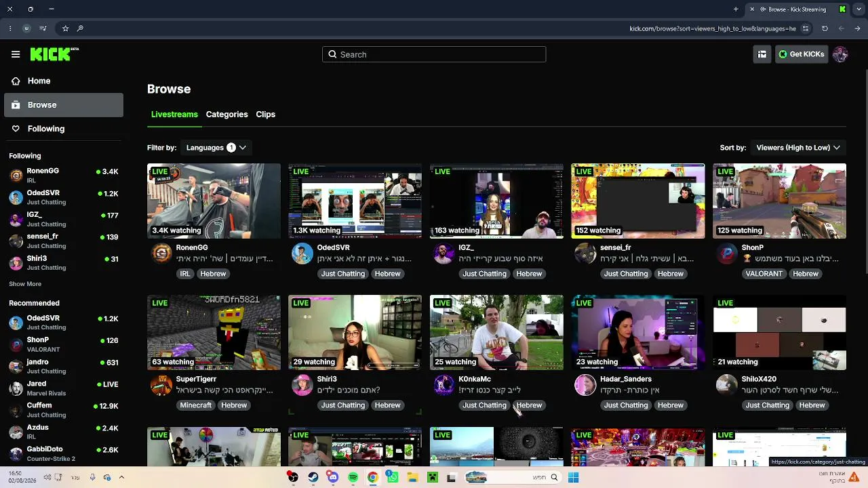868x488 pixels.
Task: Switch to the Livestreams tab
Action: [x=174, y=115]
